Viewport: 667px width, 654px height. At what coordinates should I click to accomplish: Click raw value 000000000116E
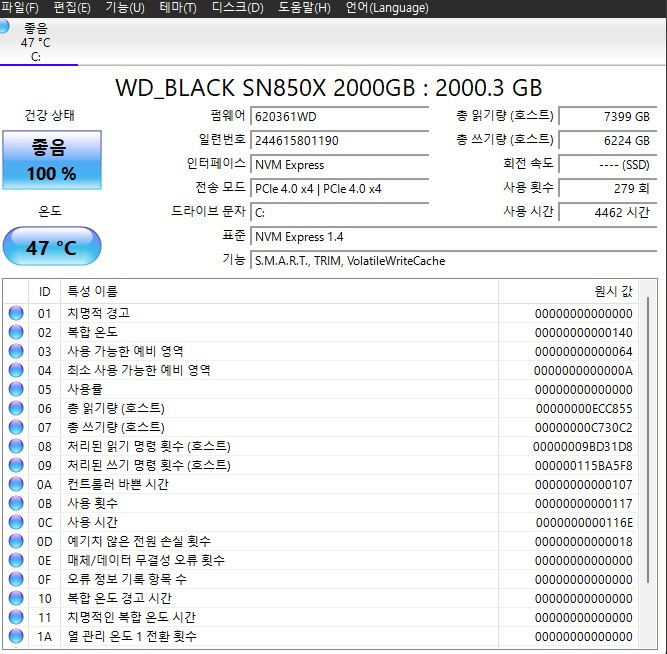pyautogui.click(x=584, y=523)
